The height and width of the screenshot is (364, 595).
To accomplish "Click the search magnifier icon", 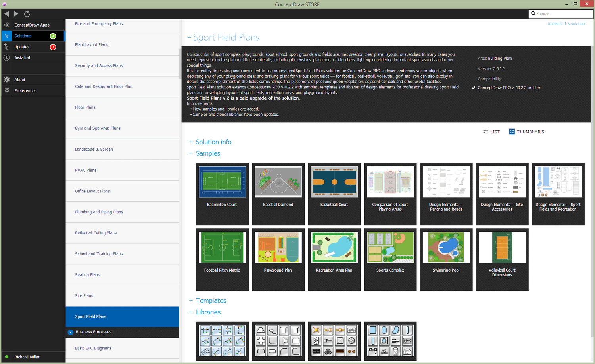I will (533, 14).
